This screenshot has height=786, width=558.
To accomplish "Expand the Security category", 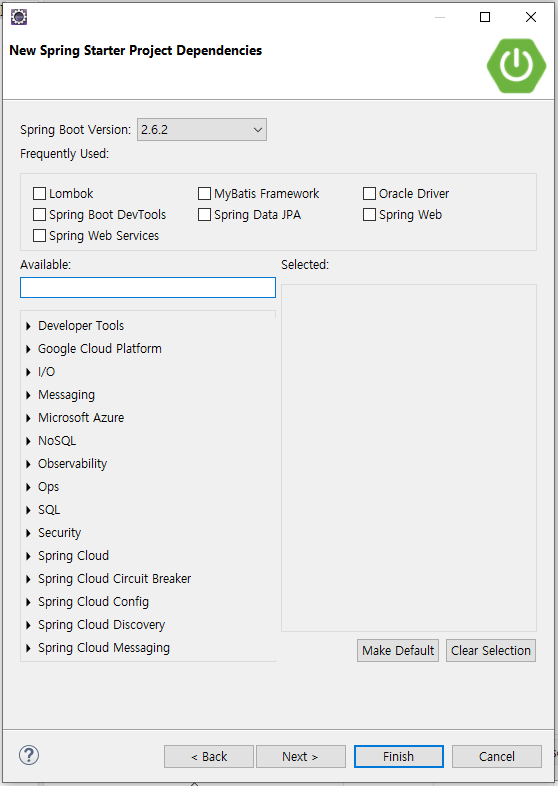I will [x=29, y=533].
